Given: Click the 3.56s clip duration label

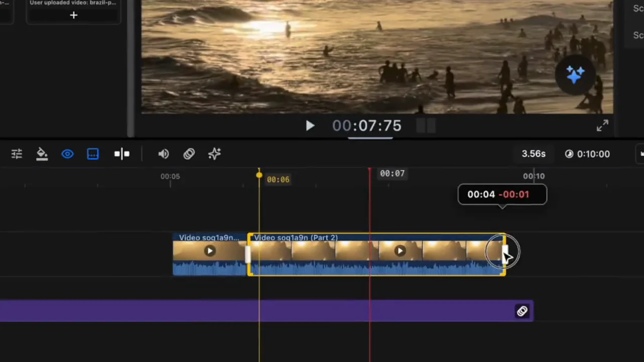Looking at the screenshot, I should tap(533, 154).
